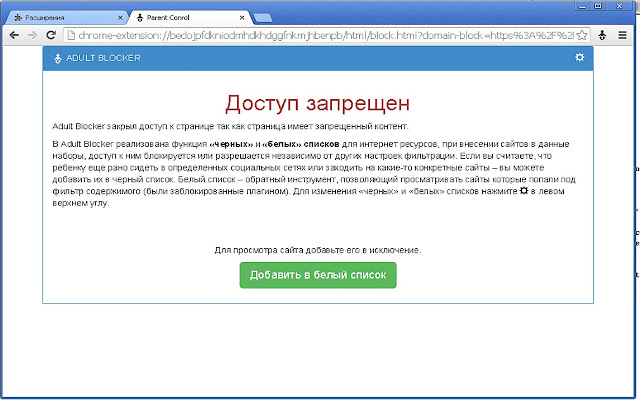Click the inline gear icon in the paragraph
The image size is (640, 400).
(x=524, y=191)
